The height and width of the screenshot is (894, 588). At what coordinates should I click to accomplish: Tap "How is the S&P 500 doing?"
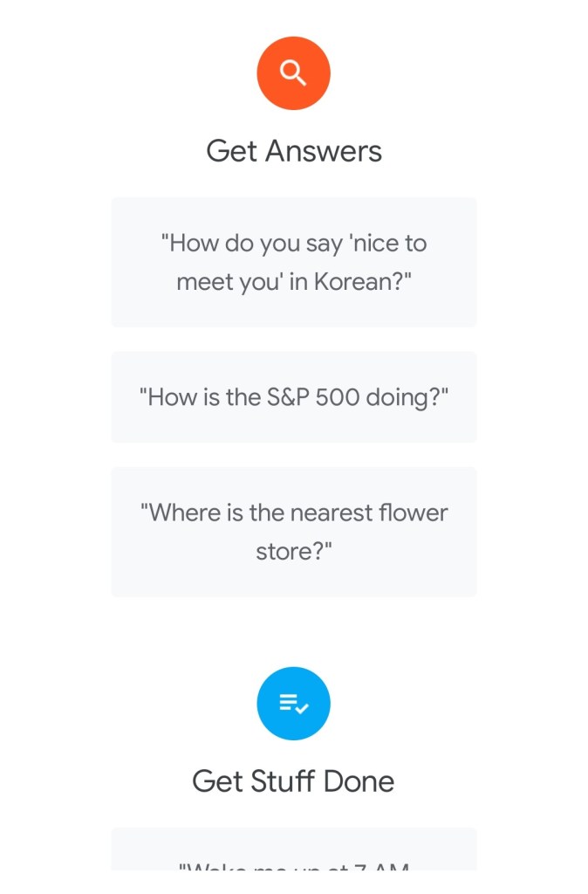[x=293, y=397]
